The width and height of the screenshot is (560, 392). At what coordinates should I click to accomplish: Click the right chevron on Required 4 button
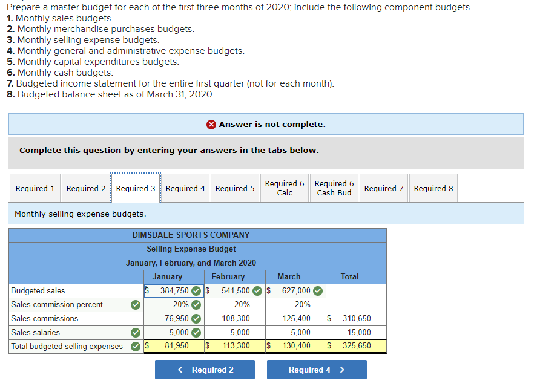click(342, 370)
